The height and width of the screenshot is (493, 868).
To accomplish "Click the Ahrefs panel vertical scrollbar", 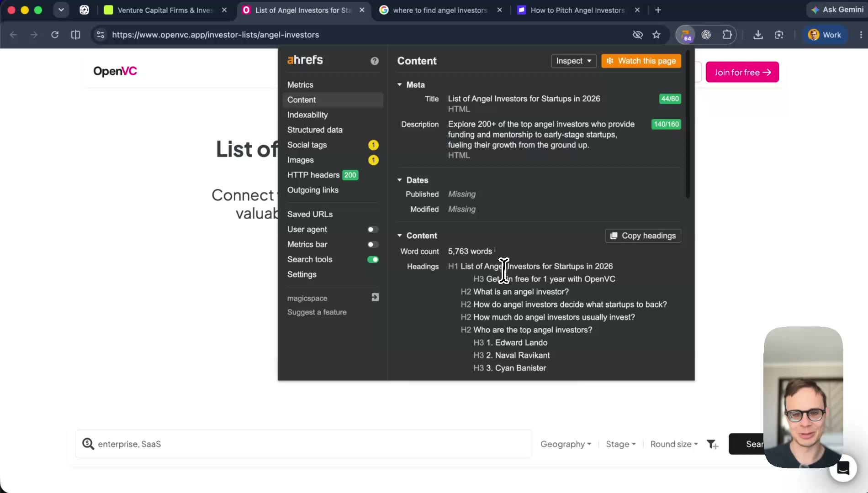I will pos(688,123).
